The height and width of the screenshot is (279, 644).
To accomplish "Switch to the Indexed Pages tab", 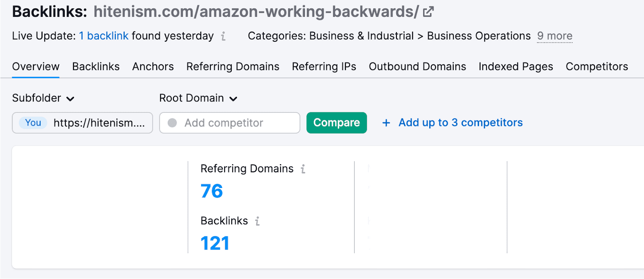I will point(516,66).
